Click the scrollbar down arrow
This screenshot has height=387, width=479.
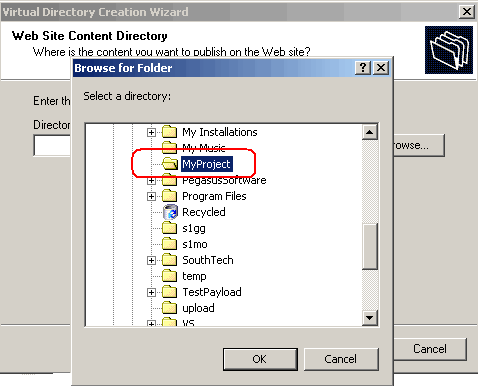[x=369, y=318]
